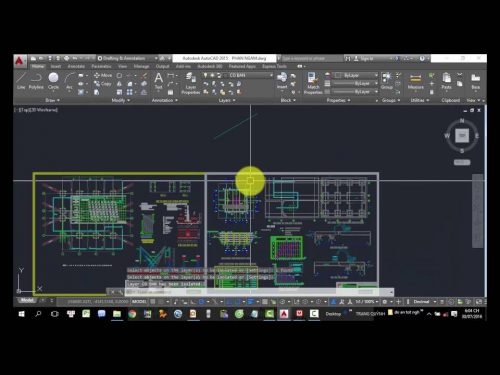Open the Annotate ribbon tab
This screenshot has width=500, height=375.
(x=76, y=67)
